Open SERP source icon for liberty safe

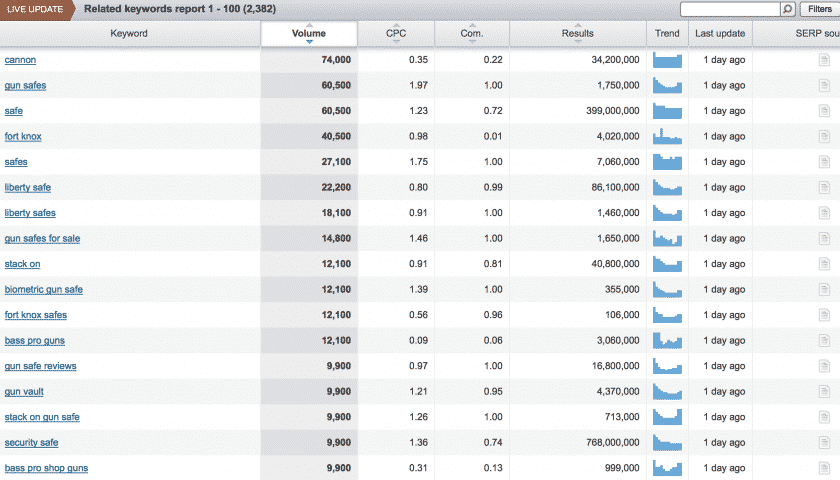pos(824,188)
